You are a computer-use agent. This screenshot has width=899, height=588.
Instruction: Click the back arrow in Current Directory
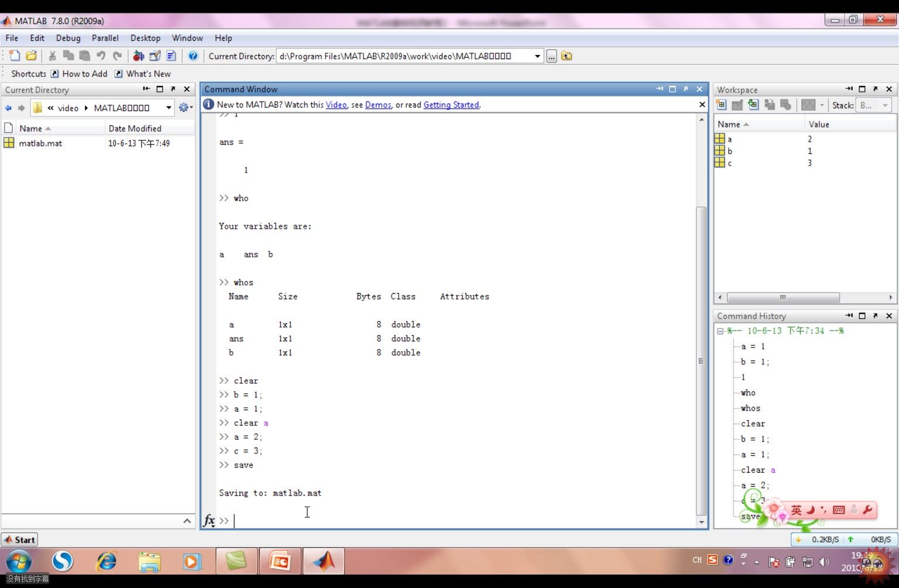click(8, 108)
